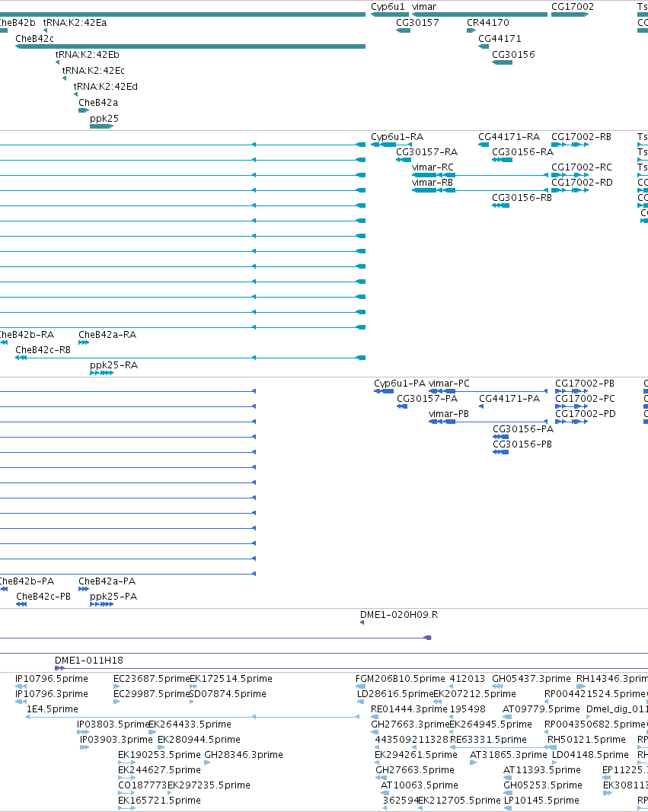Screen dimensions: 648x812
Task: Select the vimar-PC protein label
Action: click(449, 384)
